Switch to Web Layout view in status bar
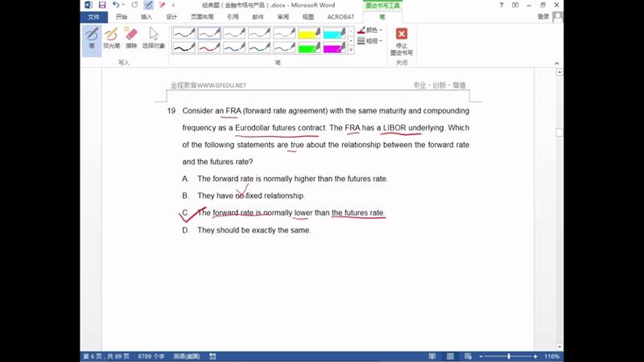 coord(468,356)
